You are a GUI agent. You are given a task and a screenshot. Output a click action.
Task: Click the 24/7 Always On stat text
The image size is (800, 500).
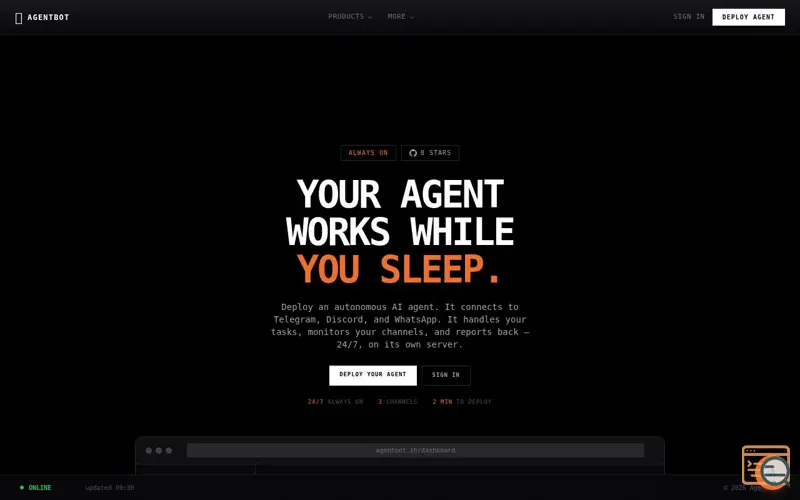point(335,402)
